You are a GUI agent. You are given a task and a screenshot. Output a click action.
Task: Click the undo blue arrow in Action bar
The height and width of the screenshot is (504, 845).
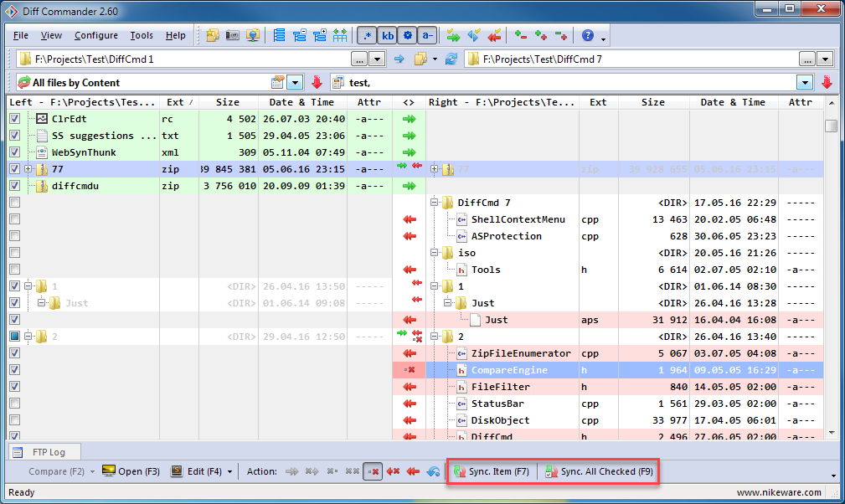pos(433,471)
